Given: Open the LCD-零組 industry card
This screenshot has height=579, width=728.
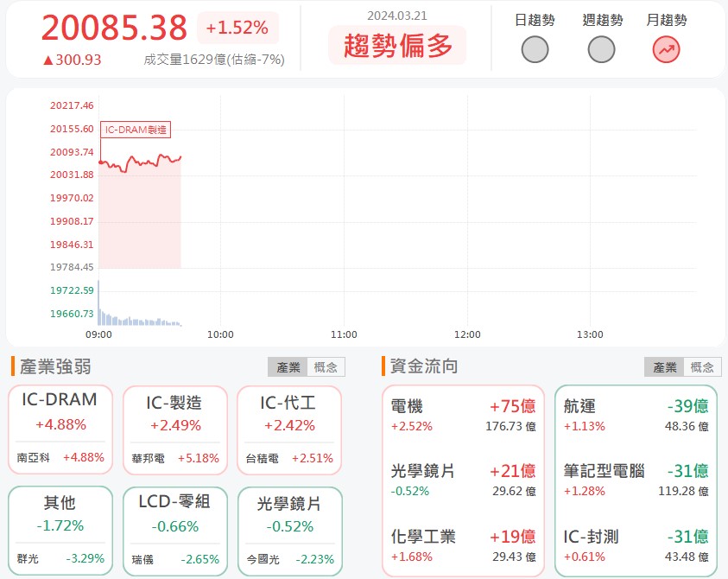Looking at the screenshot, I should tap(175, 531).
